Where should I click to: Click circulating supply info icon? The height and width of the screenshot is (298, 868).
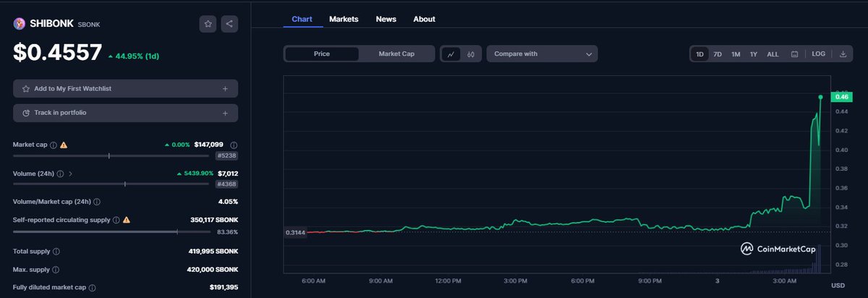[x=116, y=219]
